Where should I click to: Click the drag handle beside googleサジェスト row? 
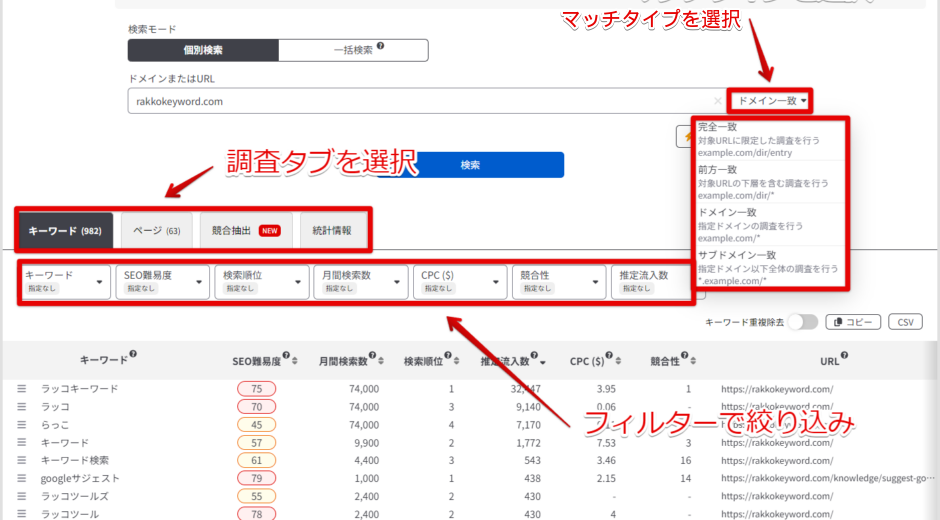coord(20,478)
